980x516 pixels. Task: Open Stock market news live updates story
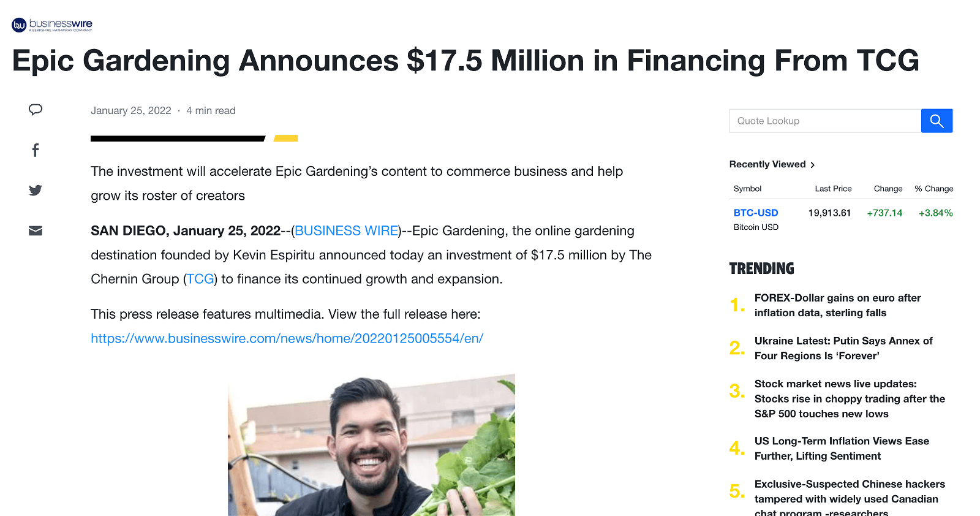(x=850, y=399)
